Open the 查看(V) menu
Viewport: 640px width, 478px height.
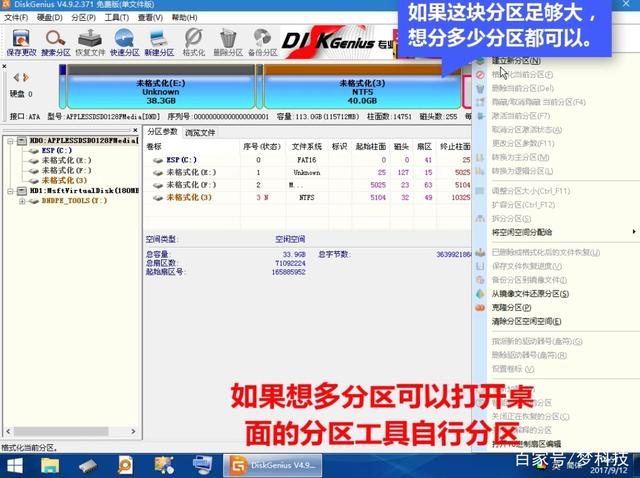coord(150,18)
